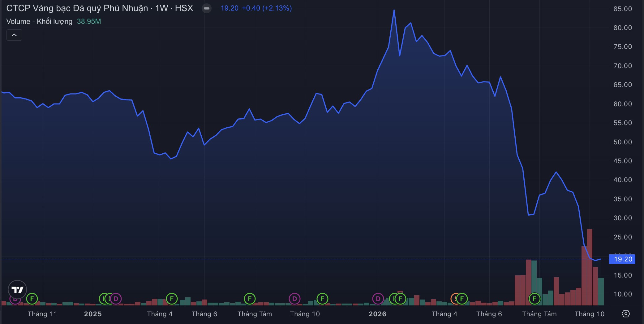Click the 2025 year label on the time axis
644x324 pixels.
(x=93, y=314)
